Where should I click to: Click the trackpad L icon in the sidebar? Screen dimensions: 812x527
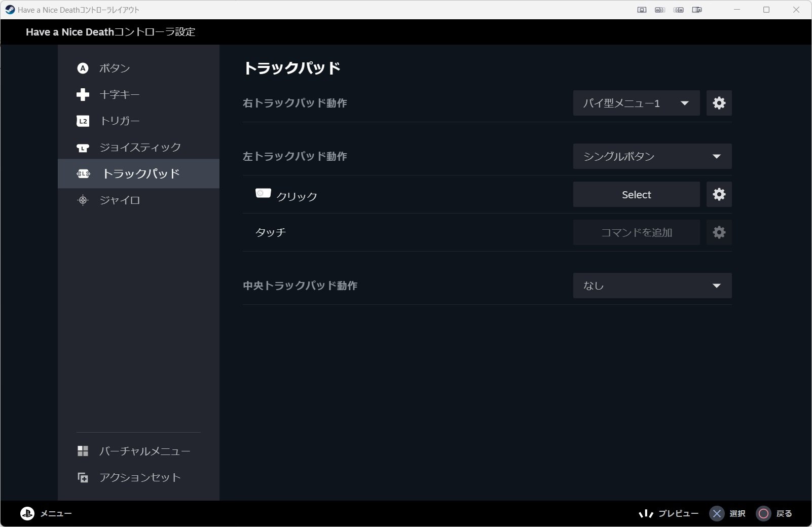coord(83,174)
